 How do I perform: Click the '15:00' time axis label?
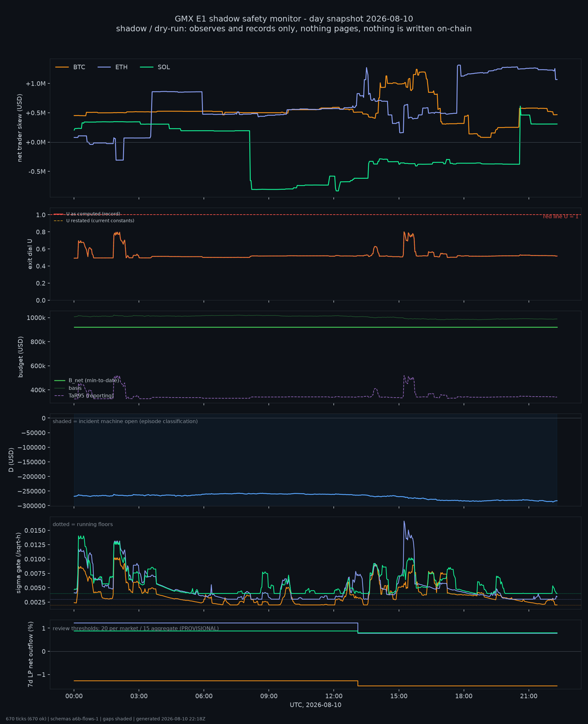(x=399, y=696)
